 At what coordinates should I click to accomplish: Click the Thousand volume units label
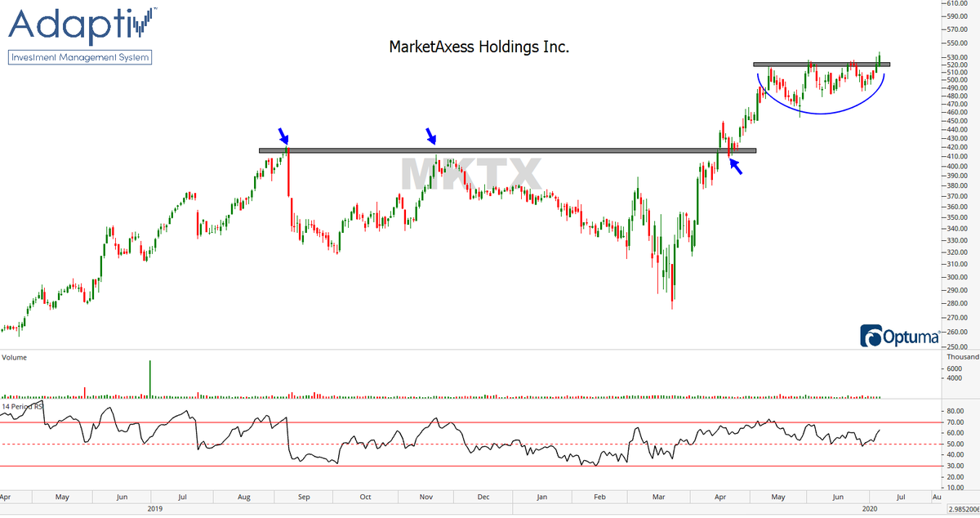tap(961, 357)
